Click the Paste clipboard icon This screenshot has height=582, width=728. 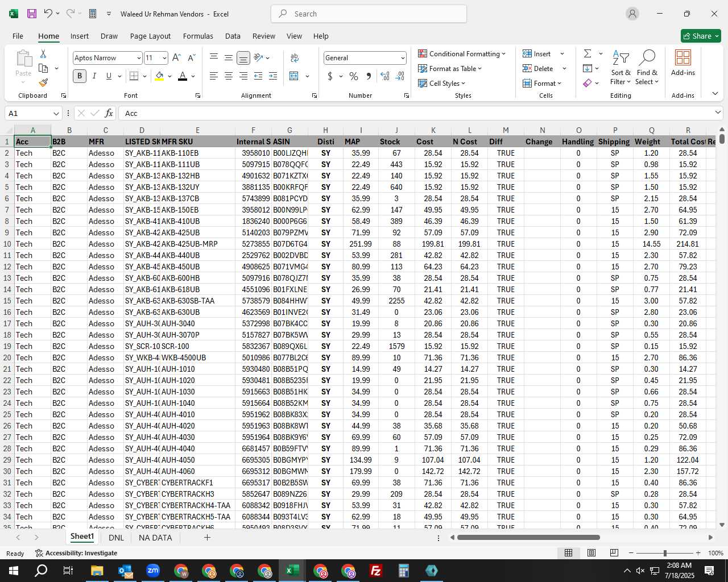coord(23,59)
